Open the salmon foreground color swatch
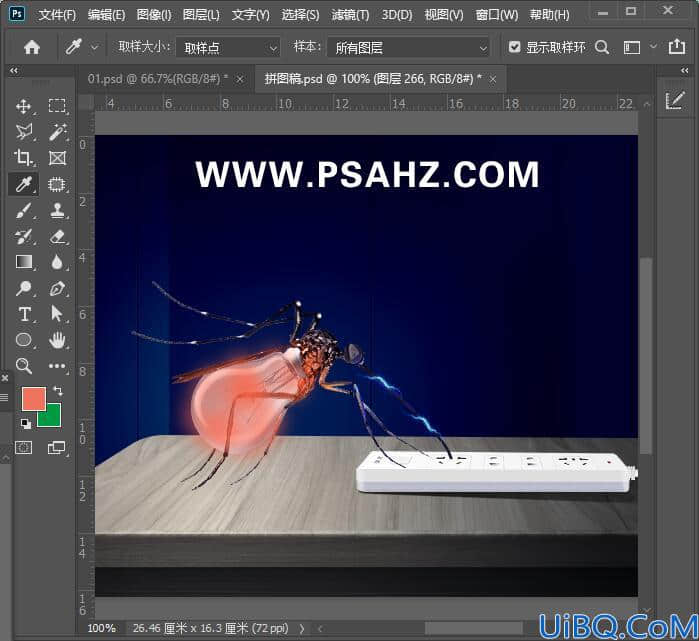699x641 pixels. (x=33, y=399)
